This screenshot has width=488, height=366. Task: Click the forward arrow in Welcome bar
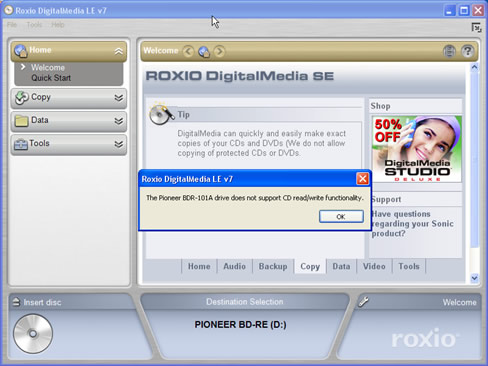pos(219,51)
